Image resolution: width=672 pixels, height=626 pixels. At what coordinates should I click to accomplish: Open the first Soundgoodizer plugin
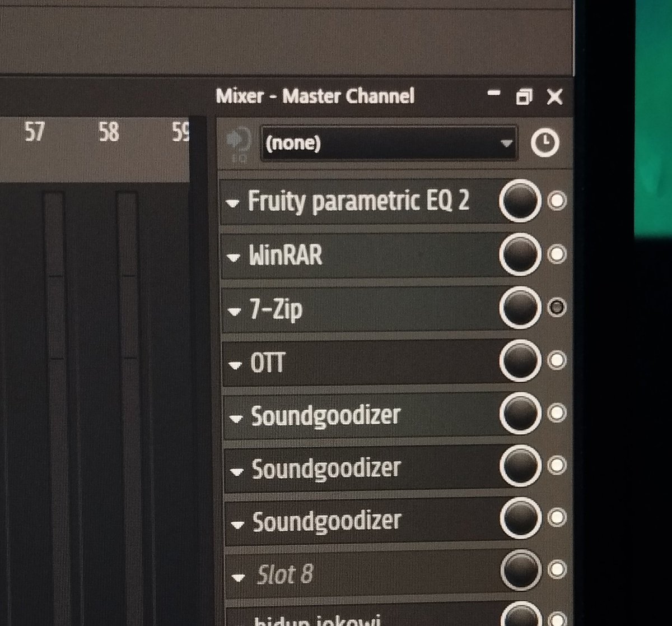(x=325, y=416)
